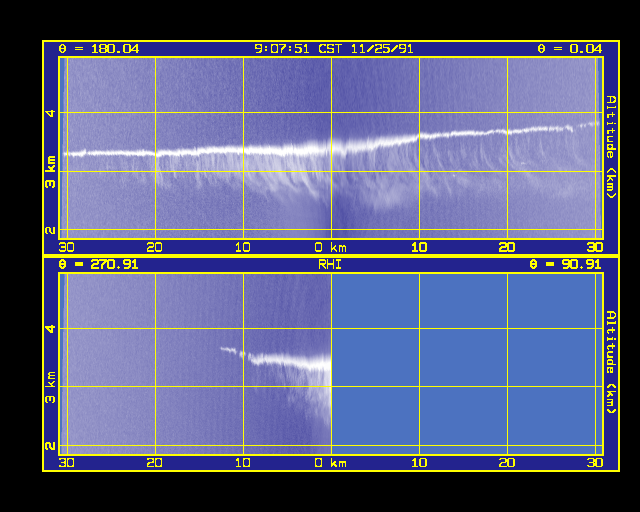
Task: Click the timestamp 9:07:51 CST 11/25/91
Action: 333,49
